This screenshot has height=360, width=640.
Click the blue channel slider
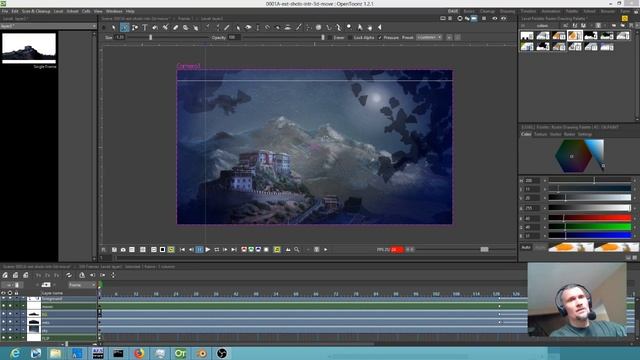(x=590, y=236)
